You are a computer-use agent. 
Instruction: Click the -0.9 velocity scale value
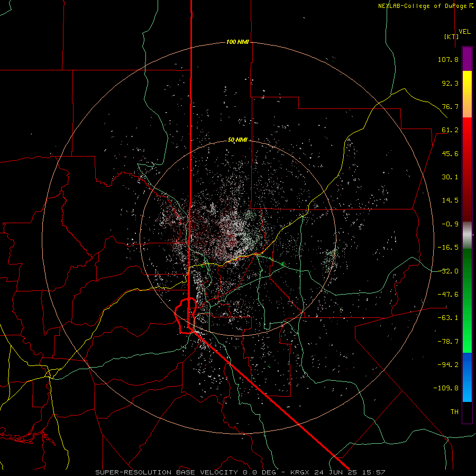tap(450, 224)
